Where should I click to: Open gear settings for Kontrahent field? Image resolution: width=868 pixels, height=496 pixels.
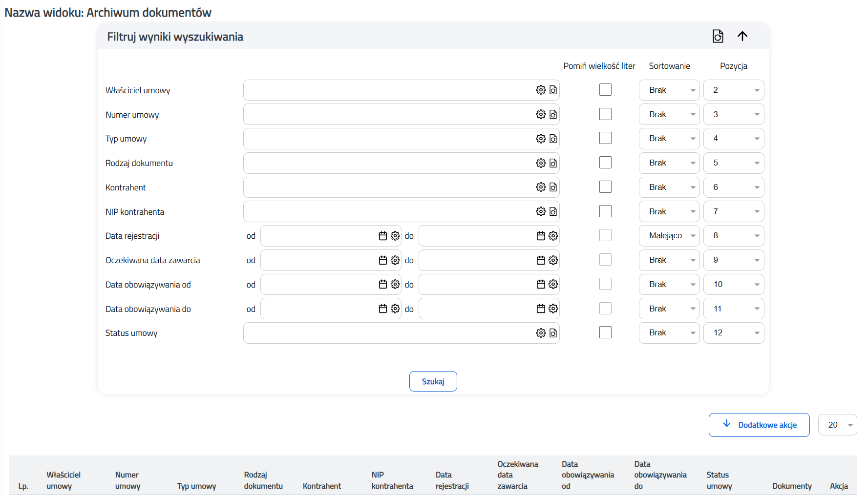(541, 187)
